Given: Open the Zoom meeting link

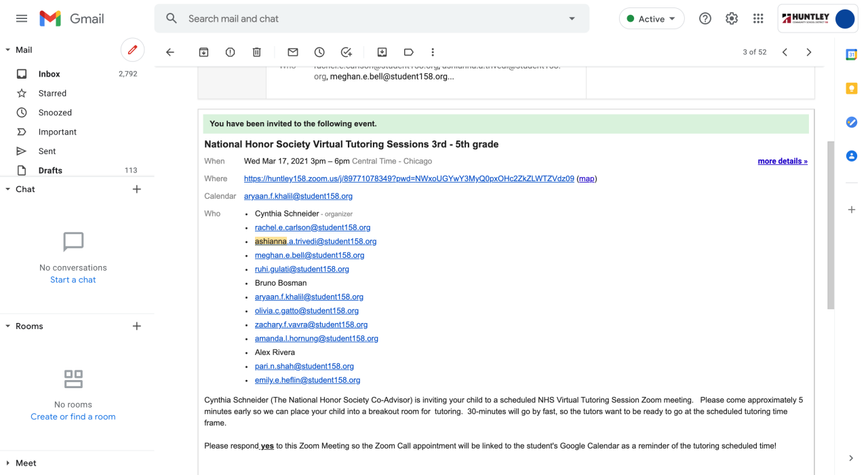Looking at the screenshot, I should tap(409, 178).
